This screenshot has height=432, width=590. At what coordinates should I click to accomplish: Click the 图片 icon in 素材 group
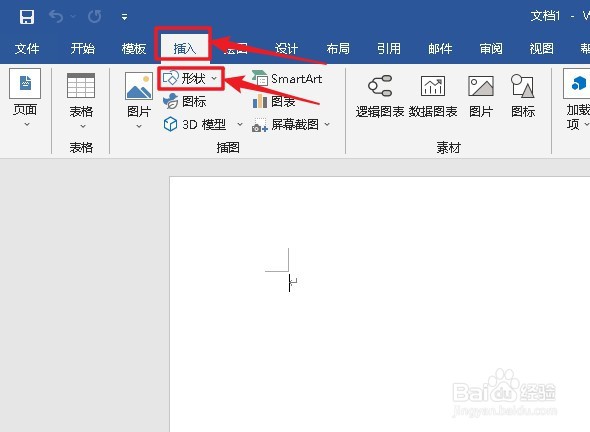pos(481,86)
